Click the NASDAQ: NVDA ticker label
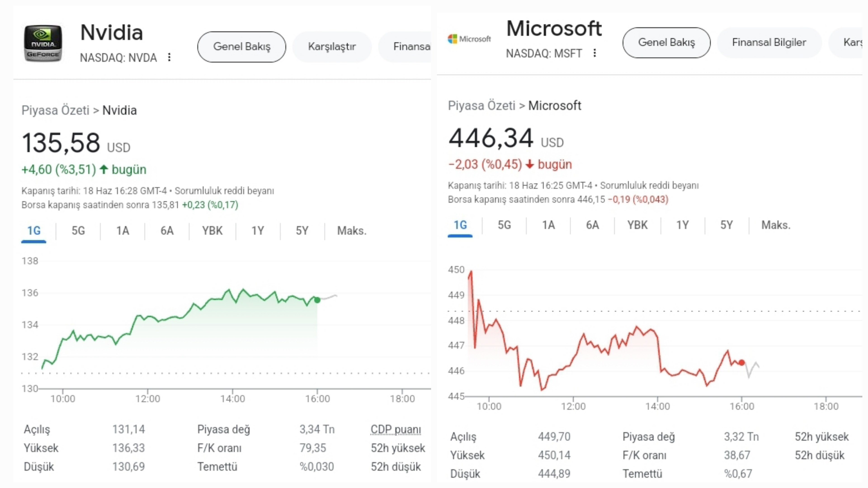 point(118,58)
